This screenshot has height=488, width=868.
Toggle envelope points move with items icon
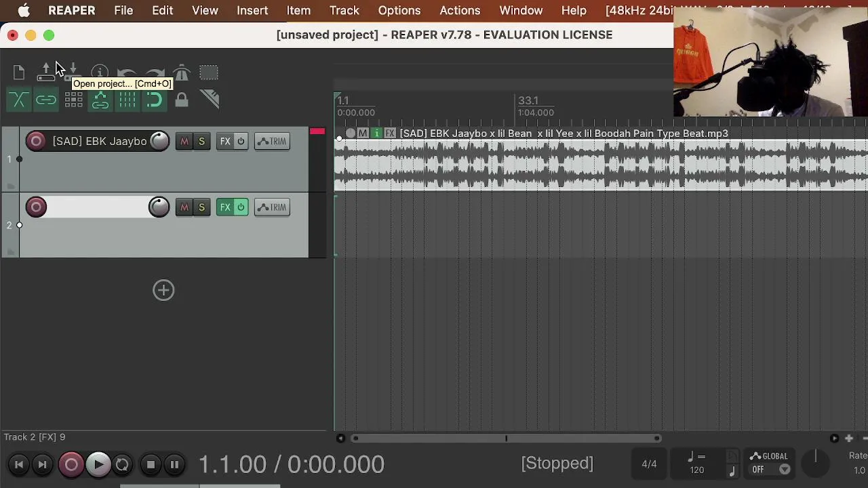tap(100, 100)
